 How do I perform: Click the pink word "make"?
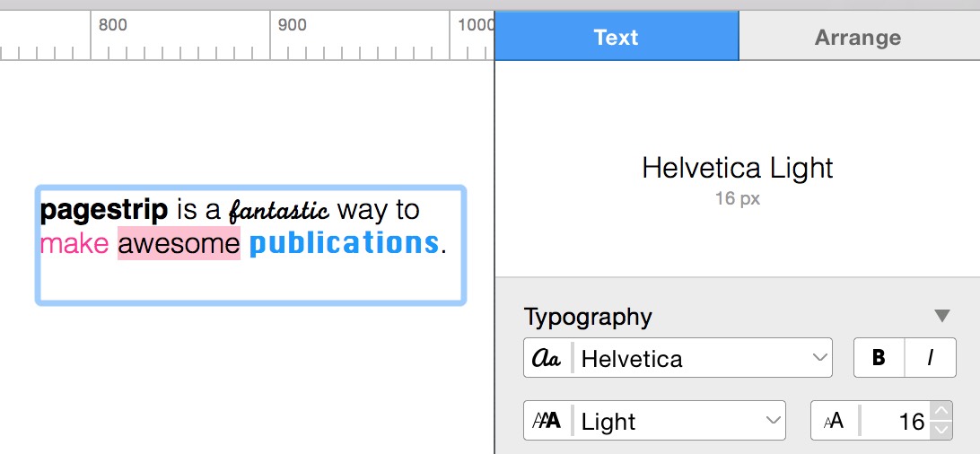74,243
